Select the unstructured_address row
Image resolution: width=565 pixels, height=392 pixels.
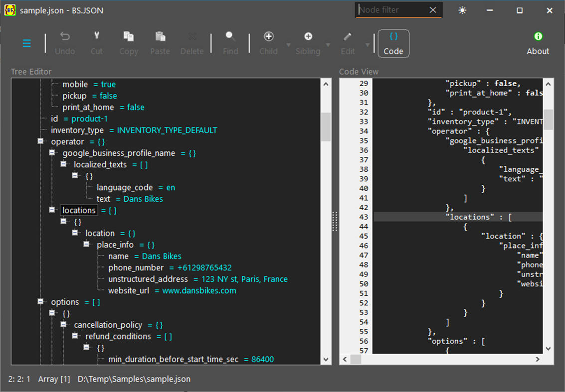click(x=198, y=279)
